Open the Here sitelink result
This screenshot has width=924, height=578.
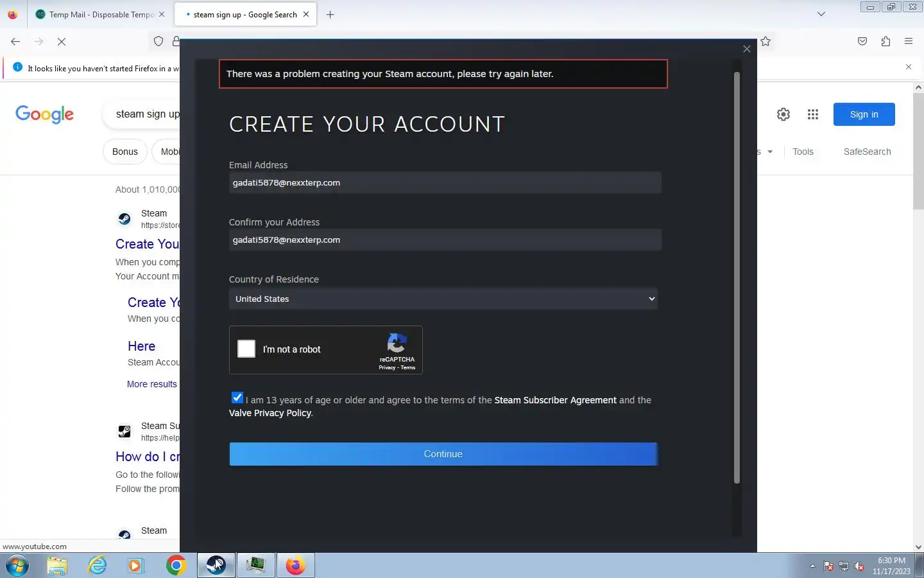[x=141, y=346]
